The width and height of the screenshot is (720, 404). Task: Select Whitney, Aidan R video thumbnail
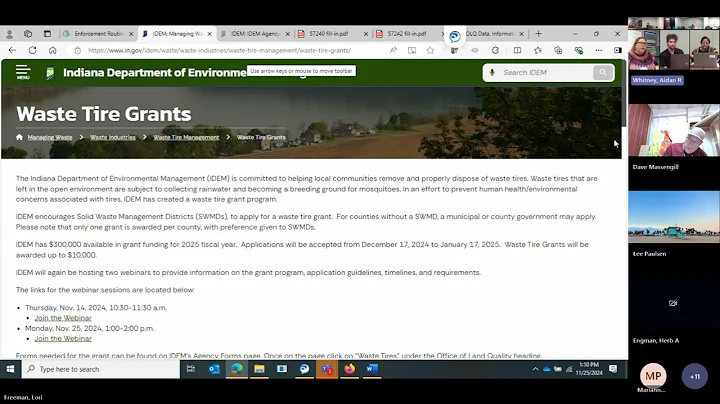[674, 44]
